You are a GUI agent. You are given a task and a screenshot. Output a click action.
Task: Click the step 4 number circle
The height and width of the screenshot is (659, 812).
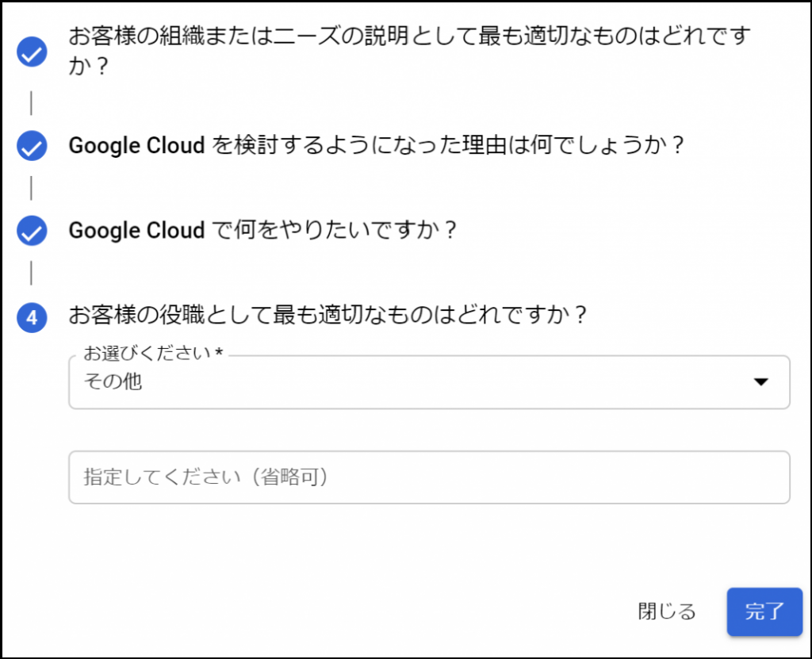pos(32,317)
